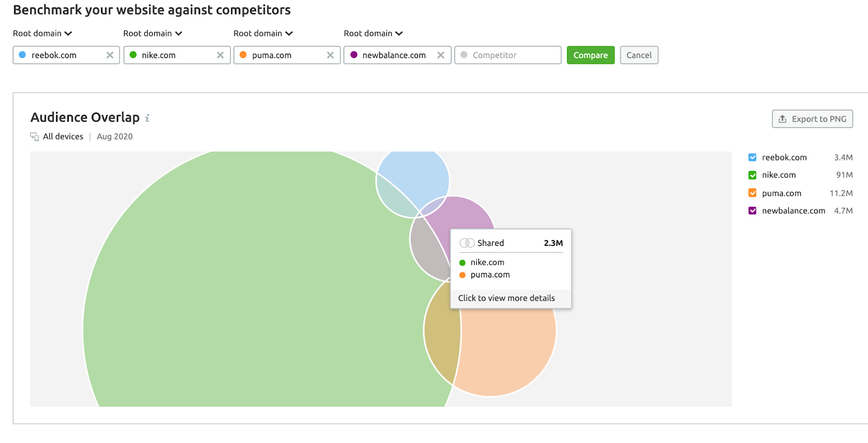This screenshot has height=443, width=868.
Task: Click the 'Aug 2020' date text
Action: [114, 136]
